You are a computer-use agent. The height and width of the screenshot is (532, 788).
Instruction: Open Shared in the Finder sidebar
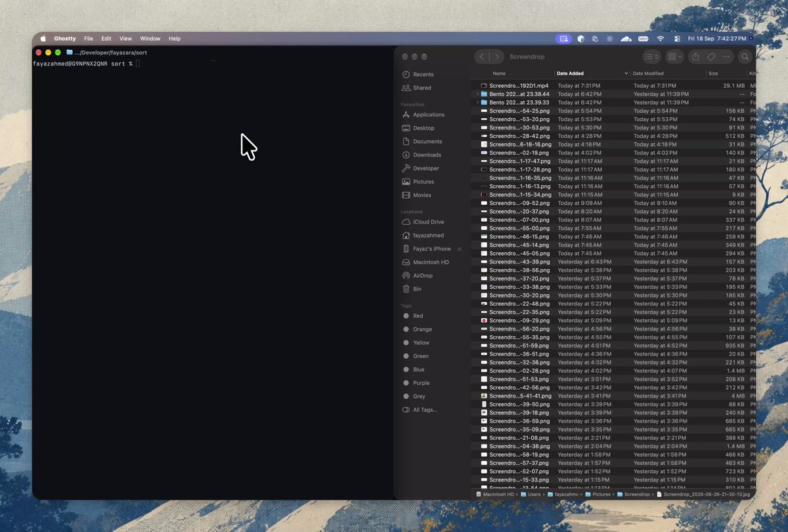point(416,87)
